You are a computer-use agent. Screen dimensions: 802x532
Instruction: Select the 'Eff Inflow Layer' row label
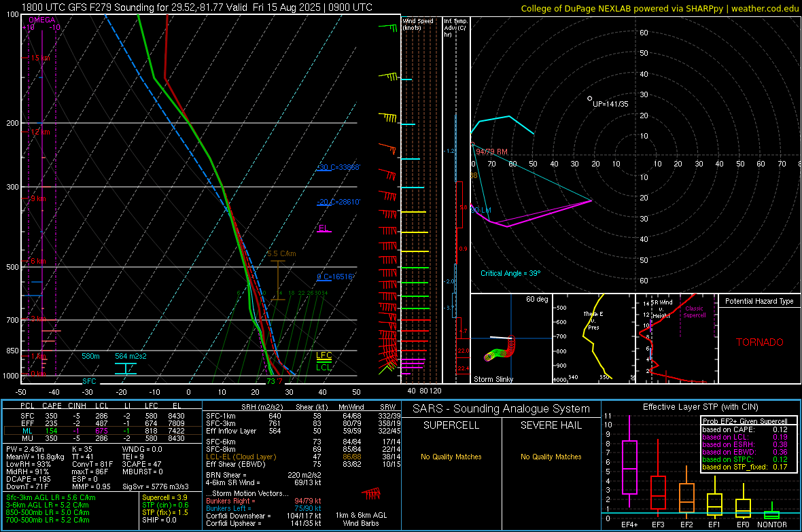(230, 431)
